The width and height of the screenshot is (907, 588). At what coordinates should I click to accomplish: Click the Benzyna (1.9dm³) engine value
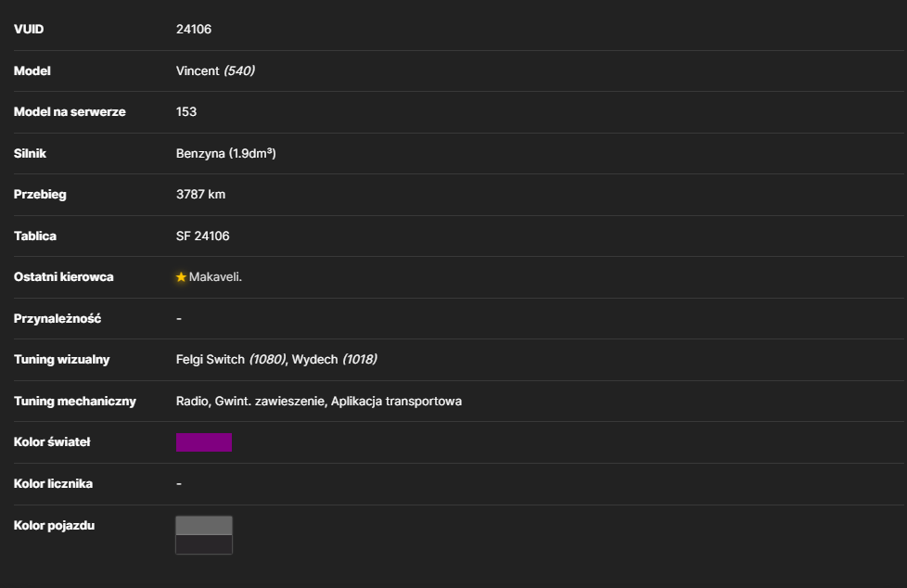pos(225,153)
